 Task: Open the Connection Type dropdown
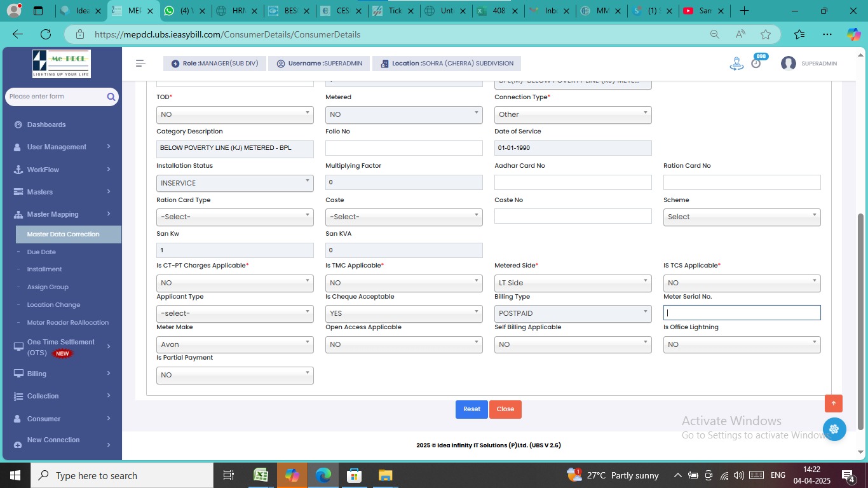[x=573, y=114]
